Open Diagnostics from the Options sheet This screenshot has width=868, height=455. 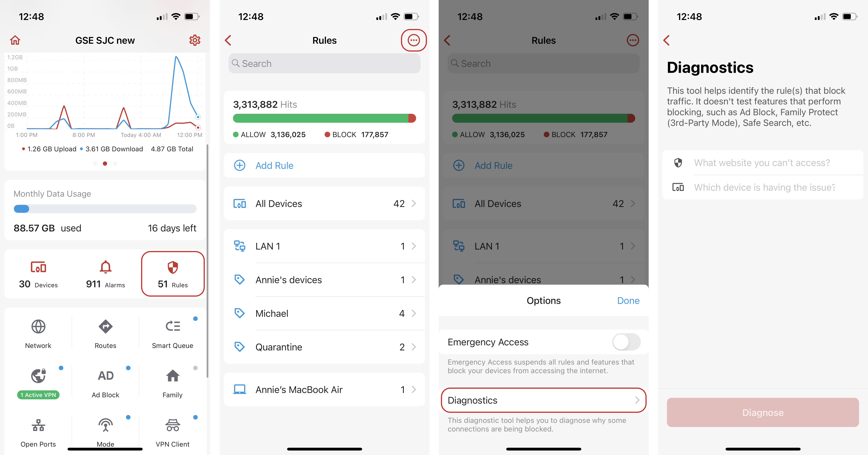click(x=544, y=400)
